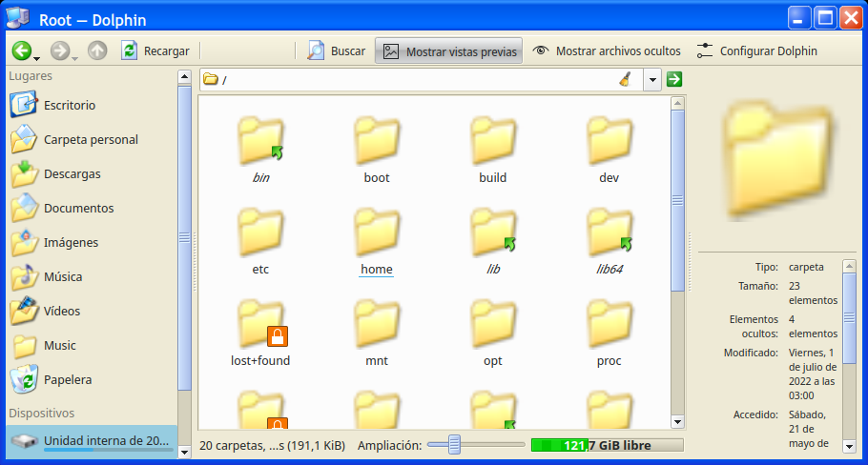Screen dimensions: 868x465
Task: Open the Buscar search tool
Action: point(337,51)
